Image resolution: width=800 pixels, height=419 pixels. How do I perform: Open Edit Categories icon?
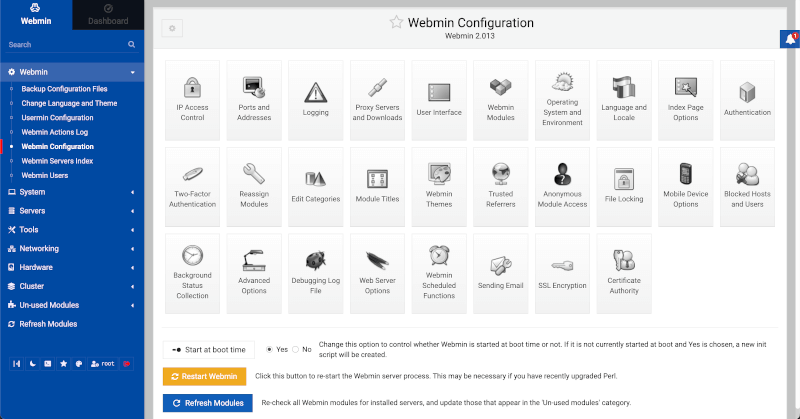tap(316, 187)
